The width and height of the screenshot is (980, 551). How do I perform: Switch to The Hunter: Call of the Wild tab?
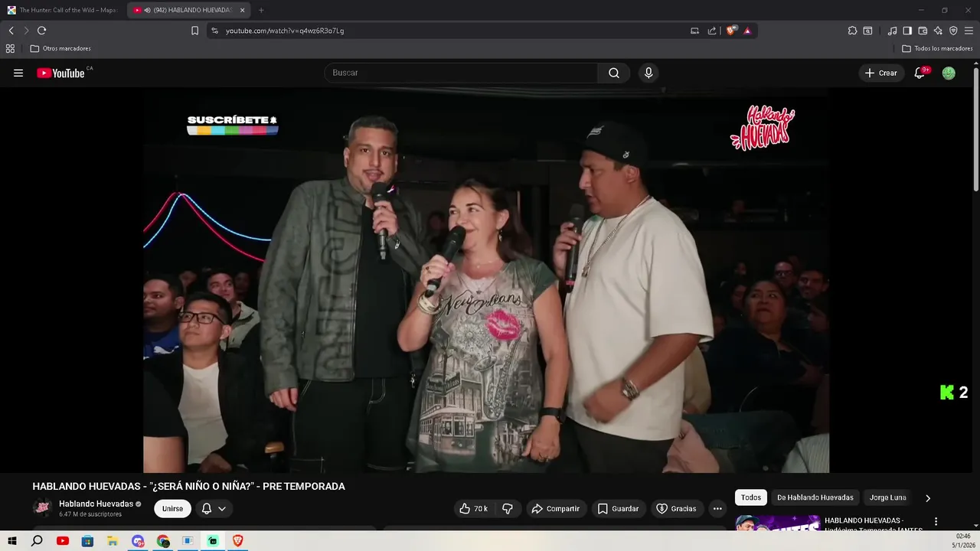(62, 10)
